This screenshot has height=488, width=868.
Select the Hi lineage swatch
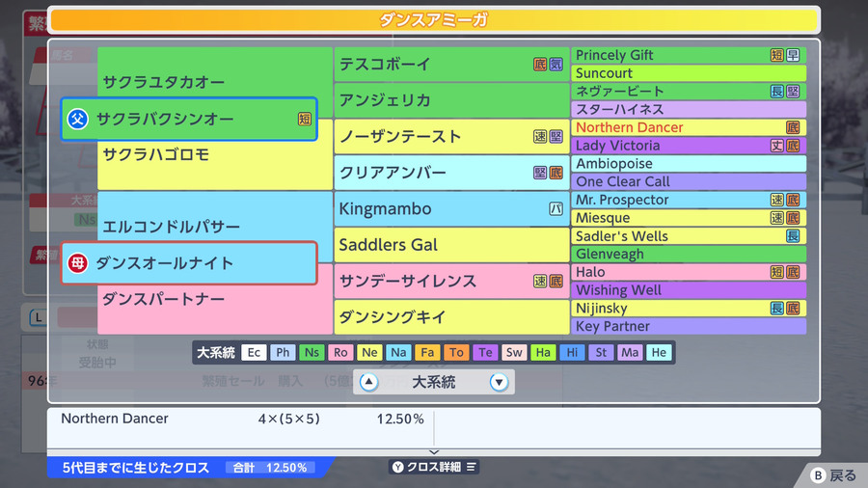tap(572, 352)
